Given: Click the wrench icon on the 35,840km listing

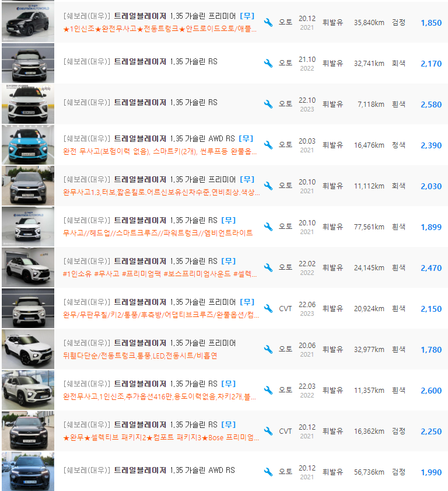Looking at the screenshot, I should (268, 23).
